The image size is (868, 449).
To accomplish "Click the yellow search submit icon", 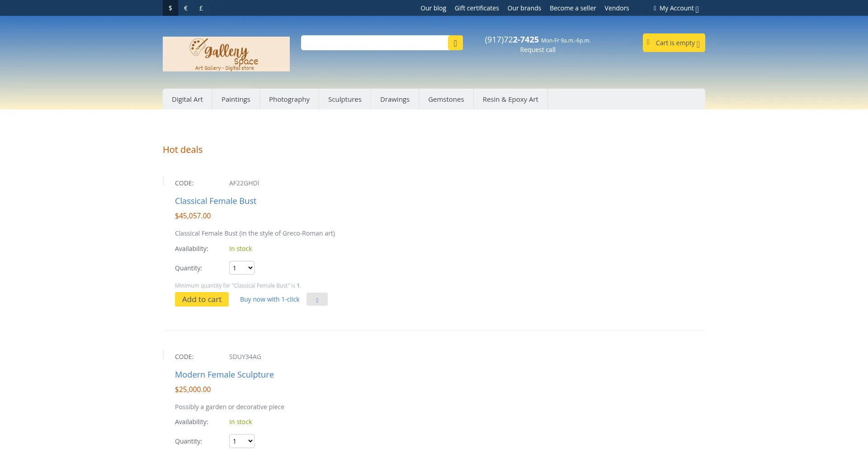I will coord(455,43).
